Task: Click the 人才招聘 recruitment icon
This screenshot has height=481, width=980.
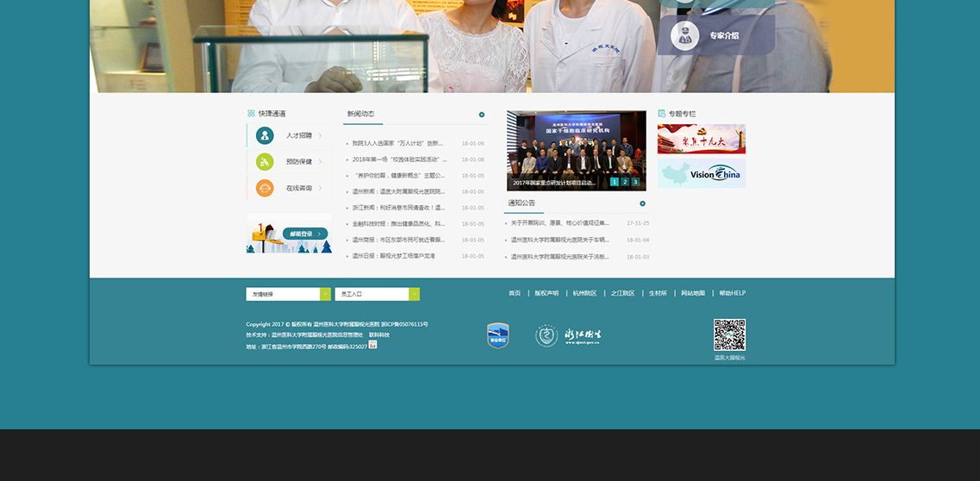Action: [x=265, y=135]
